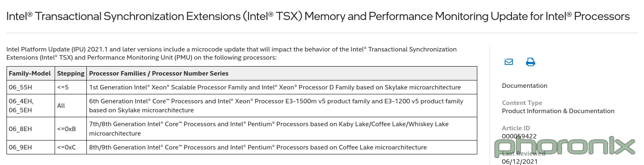Screen dimensions: 644x165
Task: Click the <=0xB stepping cell
Action: (71, 129)
